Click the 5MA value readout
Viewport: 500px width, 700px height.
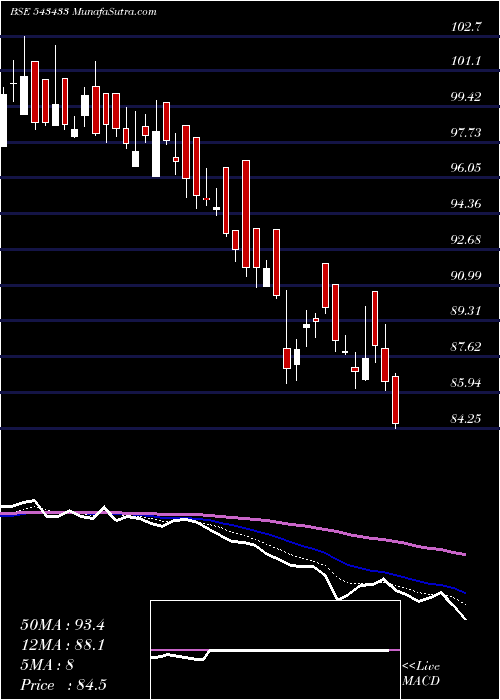tap(47, 665)
